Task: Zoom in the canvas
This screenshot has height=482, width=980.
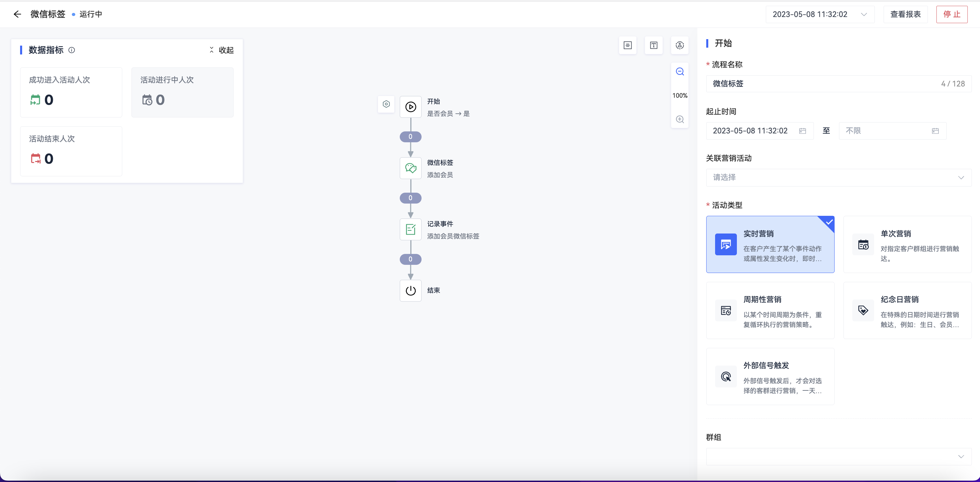Action: (680, 119)
